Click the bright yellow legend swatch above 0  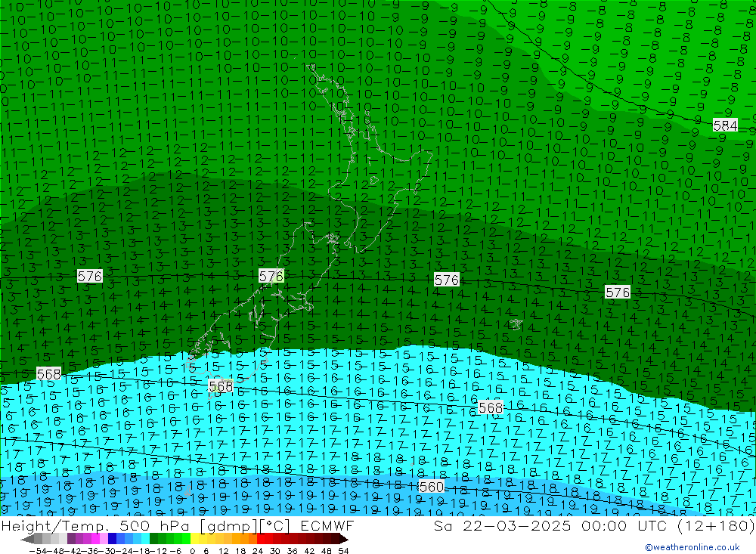click(195, 539)
